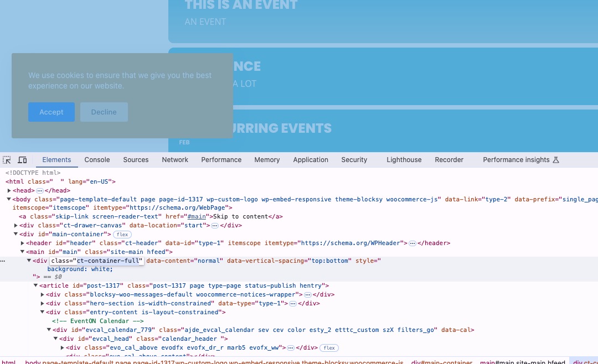Viewport: 598px width, 364px height.
Task: Toggle the device toolbar icon
Action: (23, 160)
